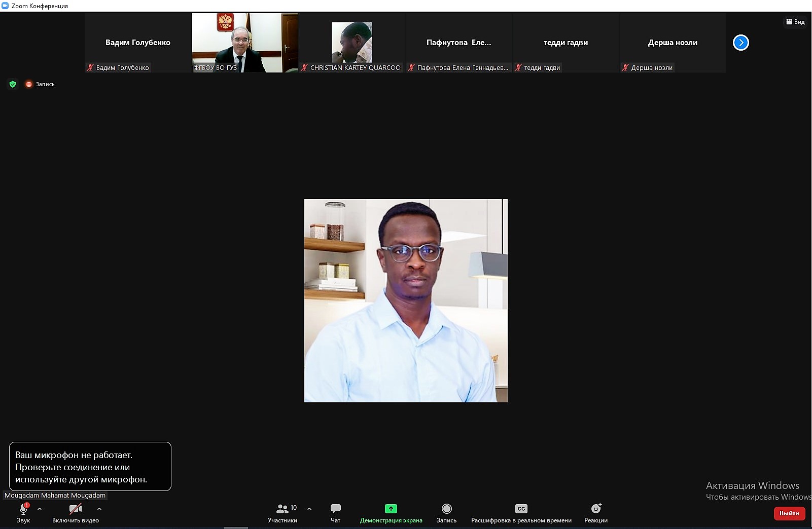
Task: Click the red Выйти leave button
Action: pos(789,513)
